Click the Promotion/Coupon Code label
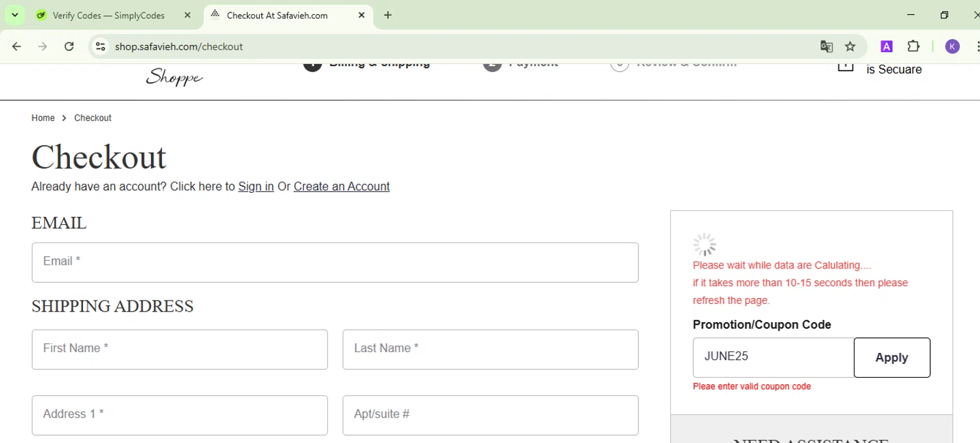980x443 pixels. pyautogui.click(x=762, y=325)
